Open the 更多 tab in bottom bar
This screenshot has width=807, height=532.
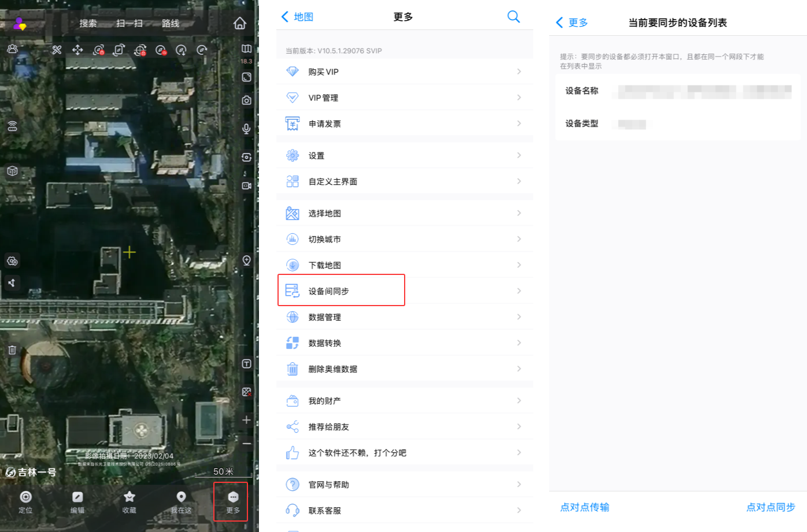(232, 501)
